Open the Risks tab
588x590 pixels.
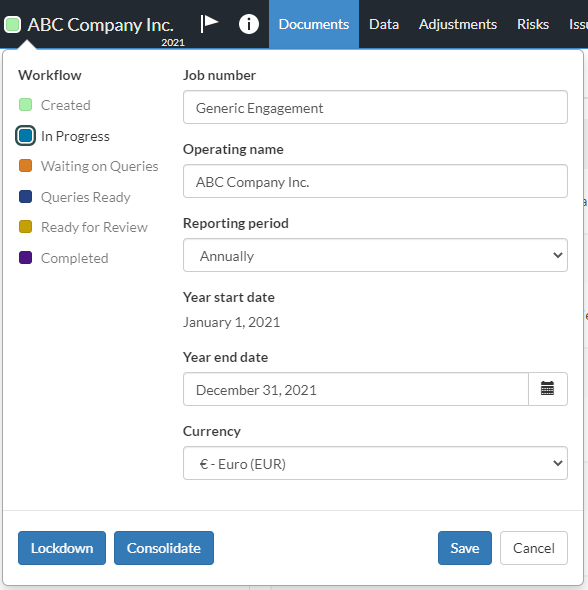[533, 24]
